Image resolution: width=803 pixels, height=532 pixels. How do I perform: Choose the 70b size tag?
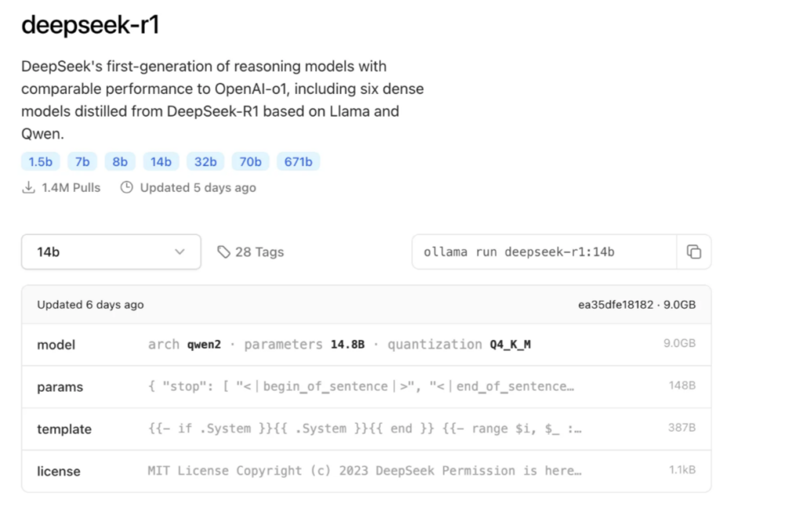[x=250, y=161]
